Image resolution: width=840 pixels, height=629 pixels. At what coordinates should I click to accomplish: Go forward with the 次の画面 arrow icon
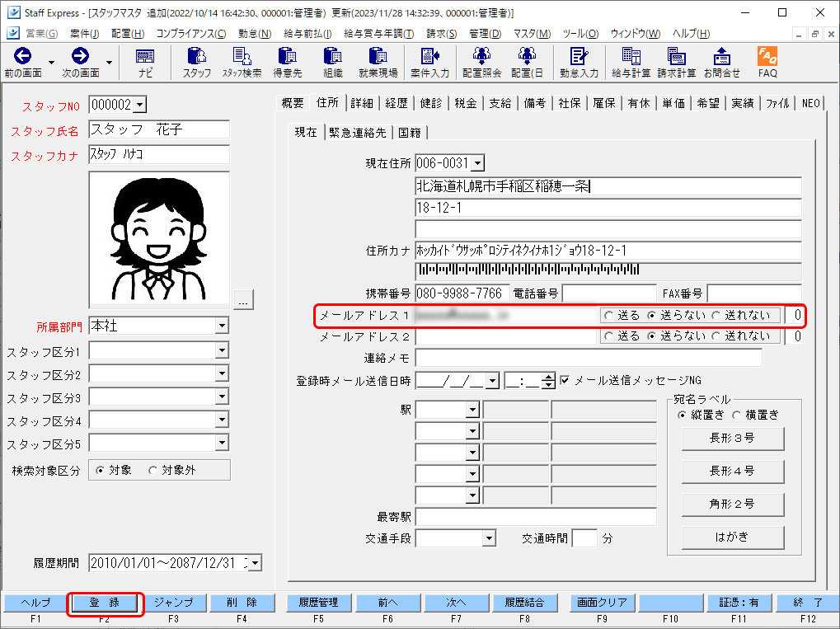pos(80,56)
